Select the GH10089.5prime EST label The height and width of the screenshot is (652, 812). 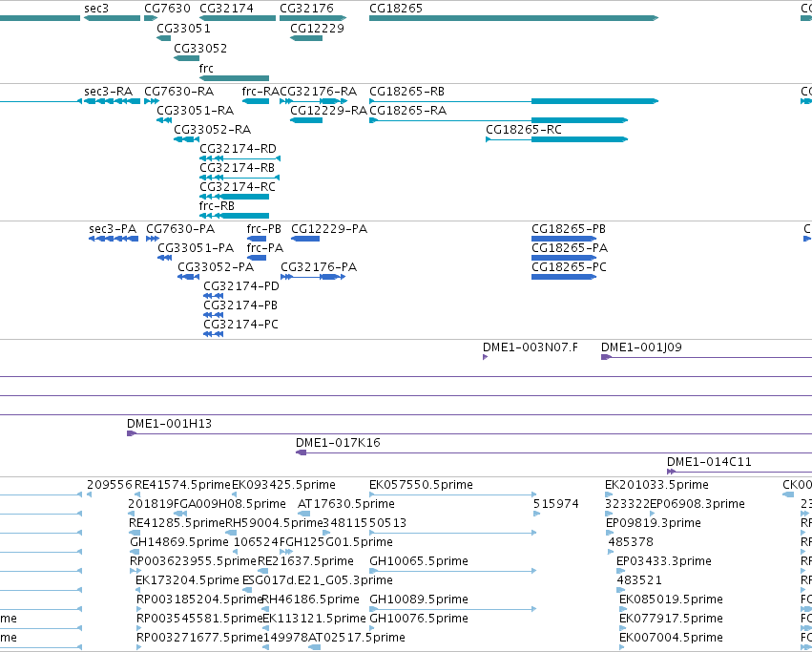pyautogui.click(x=419, y=599)
